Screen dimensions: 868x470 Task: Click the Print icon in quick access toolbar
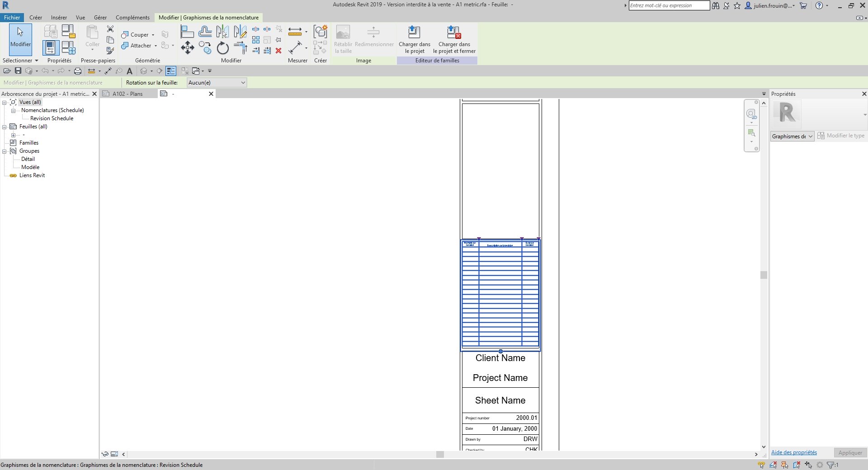coord(78,71)
